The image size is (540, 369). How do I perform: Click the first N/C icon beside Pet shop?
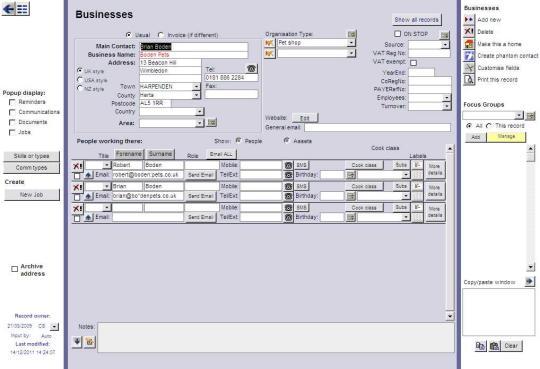tap(269, 43)
